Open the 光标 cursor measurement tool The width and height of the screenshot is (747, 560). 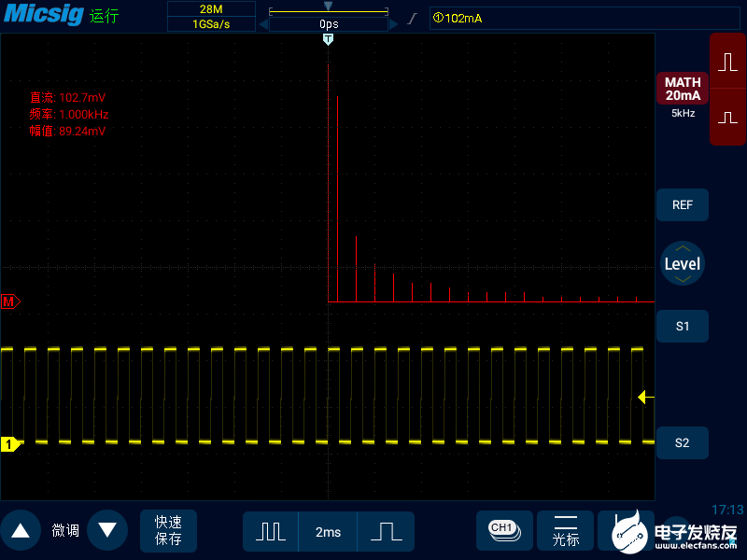[566, 531]
